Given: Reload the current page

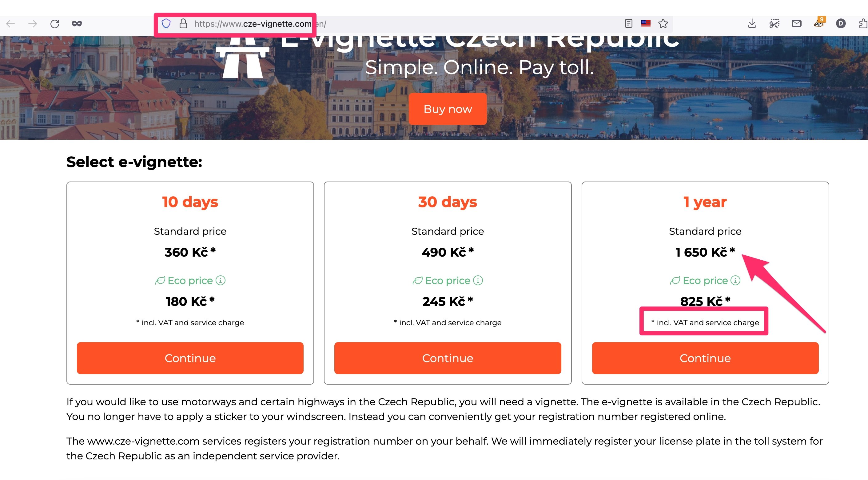Looking at the screenshot, I should (55, 24).
